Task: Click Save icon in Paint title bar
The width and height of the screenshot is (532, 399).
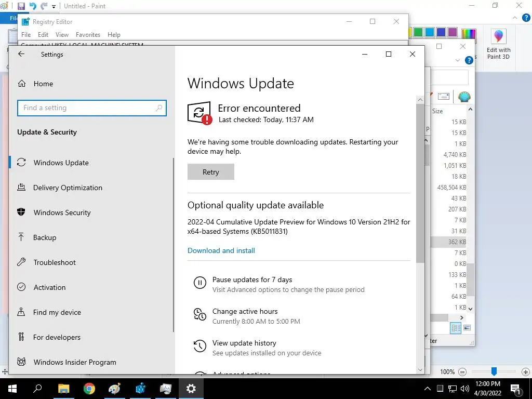Action: (21, 6)
